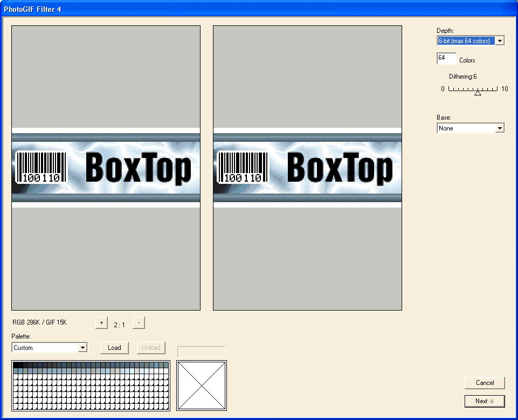
Task: Click the "Base:" label
Action: point(444,118)
